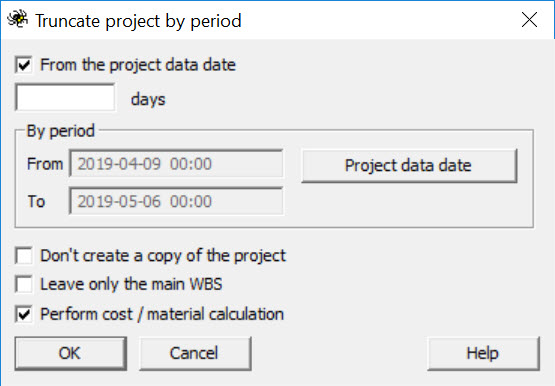Click the To date field showing 2019-05-06
This screenshot has width=555, height=386.
[x=176, y=201]
